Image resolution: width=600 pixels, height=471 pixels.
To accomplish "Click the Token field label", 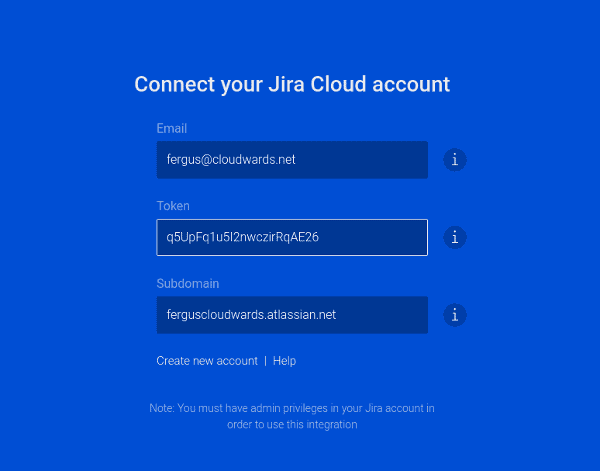I will pyautogui.click(x=173, y=206).
